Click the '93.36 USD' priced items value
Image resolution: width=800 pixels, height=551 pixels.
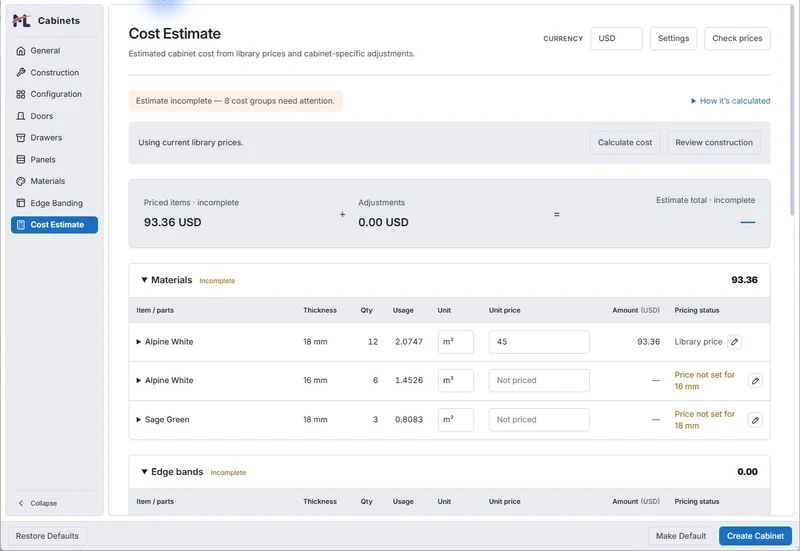(172, 222)
